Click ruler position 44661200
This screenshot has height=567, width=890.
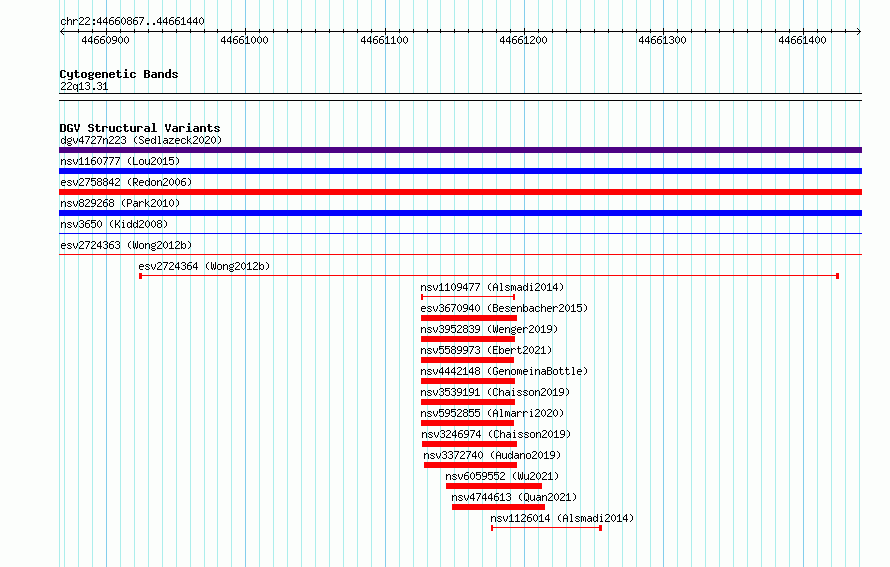pos(523,40)
